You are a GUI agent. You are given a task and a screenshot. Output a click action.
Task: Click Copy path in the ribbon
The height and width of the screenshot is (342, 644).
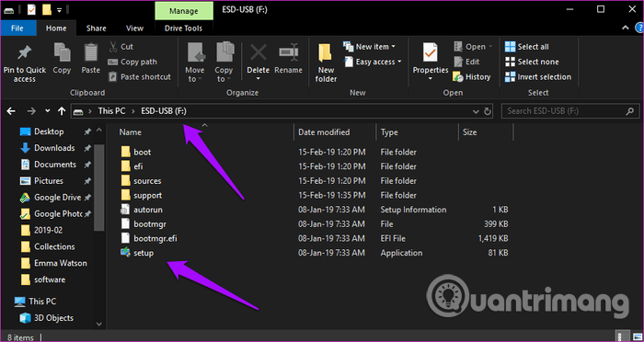[132, 62]
